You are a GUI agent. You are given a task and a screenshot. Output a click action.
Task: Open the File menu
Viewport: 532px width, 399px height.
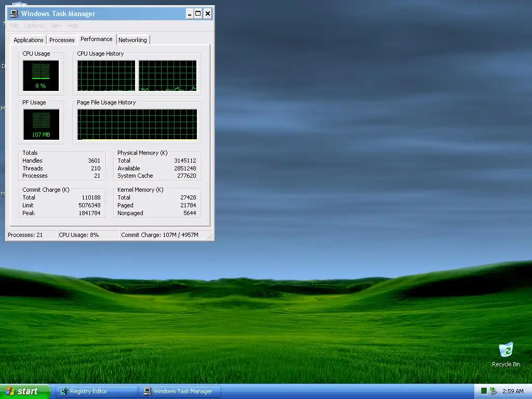coord(14,25)
